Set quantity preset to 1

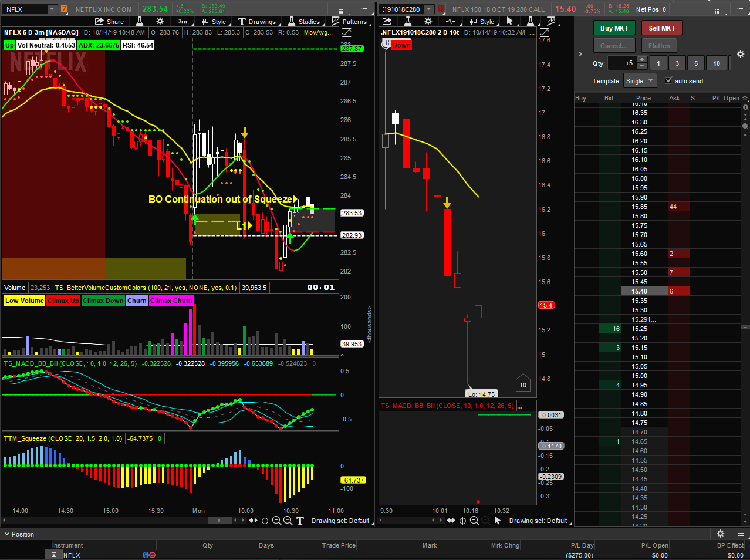point(658,63)
